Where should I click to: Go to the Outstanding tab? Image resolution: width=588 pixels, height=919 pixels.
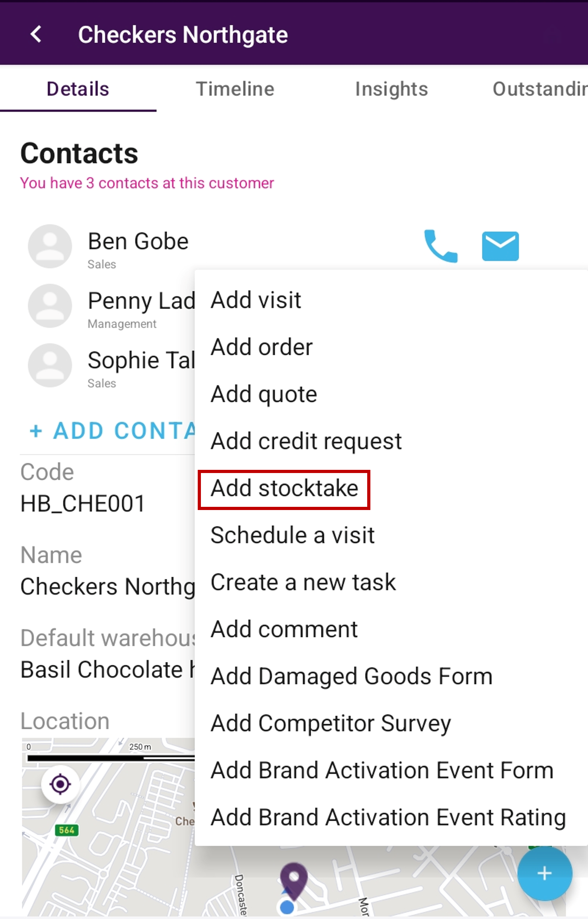[539, 89]
